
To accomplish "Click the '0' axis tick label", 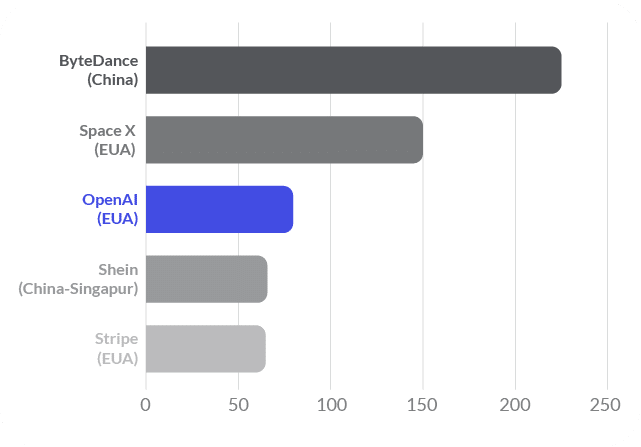I will [146, 405].
